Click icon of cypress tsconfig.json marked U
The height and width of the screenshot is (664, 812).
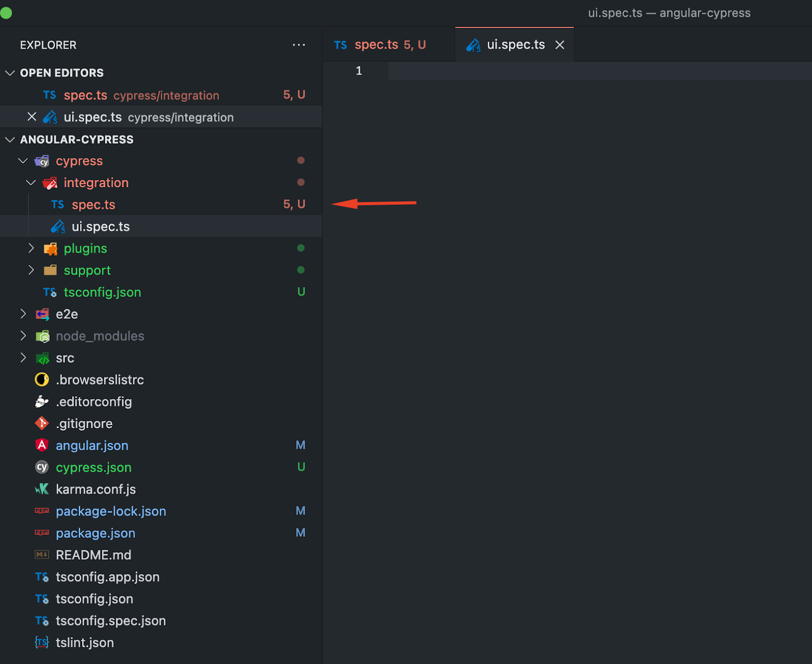(50, 292)
